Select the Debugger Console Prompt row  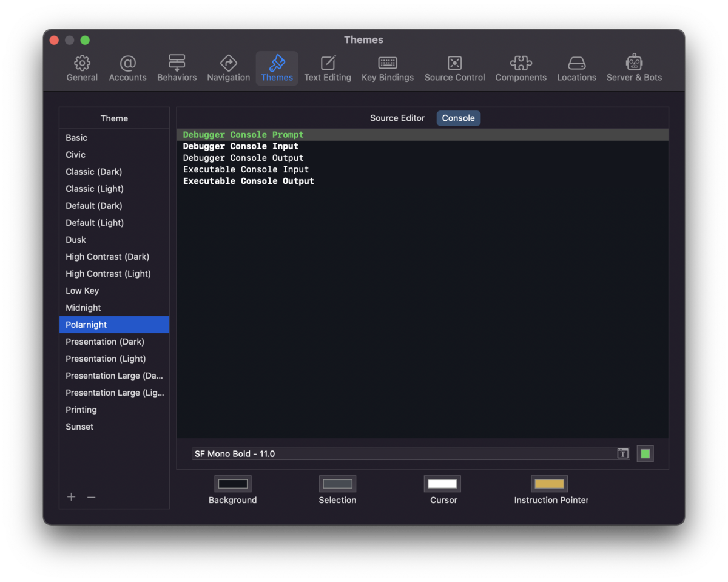coord(423,135)
